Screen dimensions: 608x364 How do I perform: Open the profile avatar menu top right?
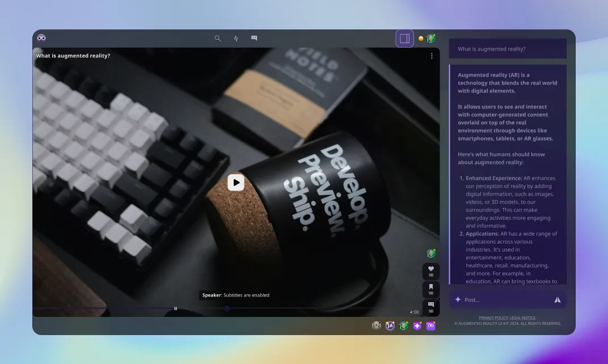coord(430,38)
